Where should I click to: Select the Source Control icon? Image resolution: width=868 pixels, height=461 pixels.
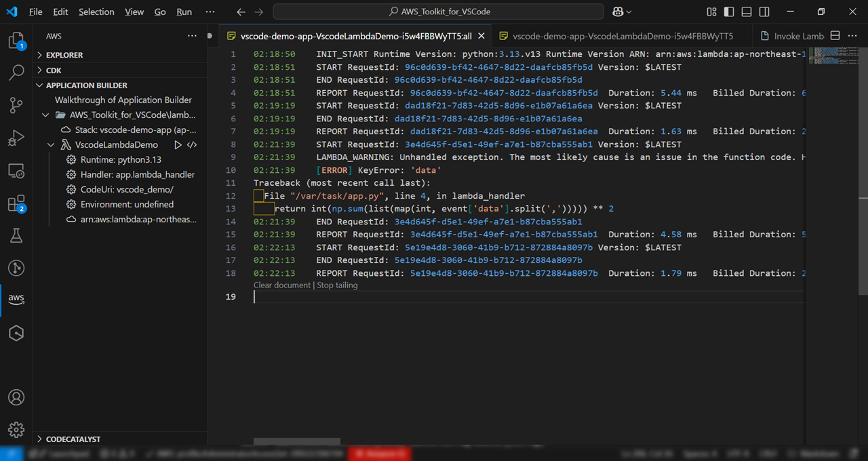(x=16, y=105)
